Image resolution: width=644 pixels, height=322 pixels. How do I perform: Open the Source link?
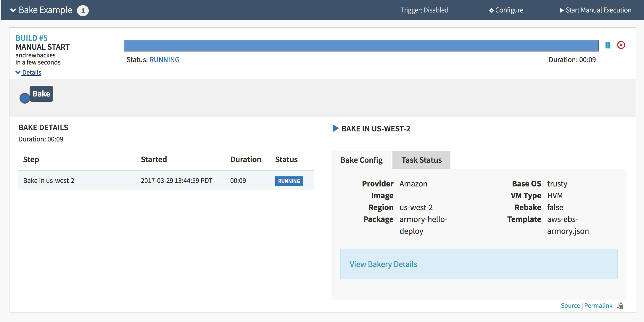click(570, 306)
